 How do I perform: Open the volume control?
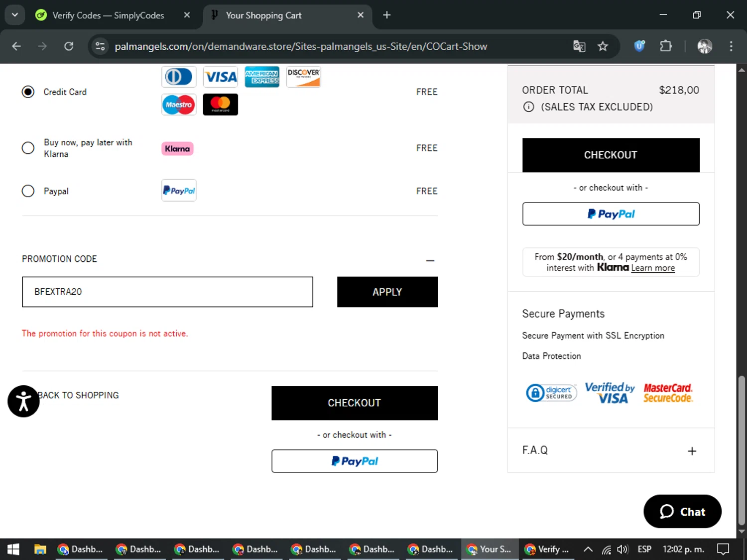click(x=622, y=549)
